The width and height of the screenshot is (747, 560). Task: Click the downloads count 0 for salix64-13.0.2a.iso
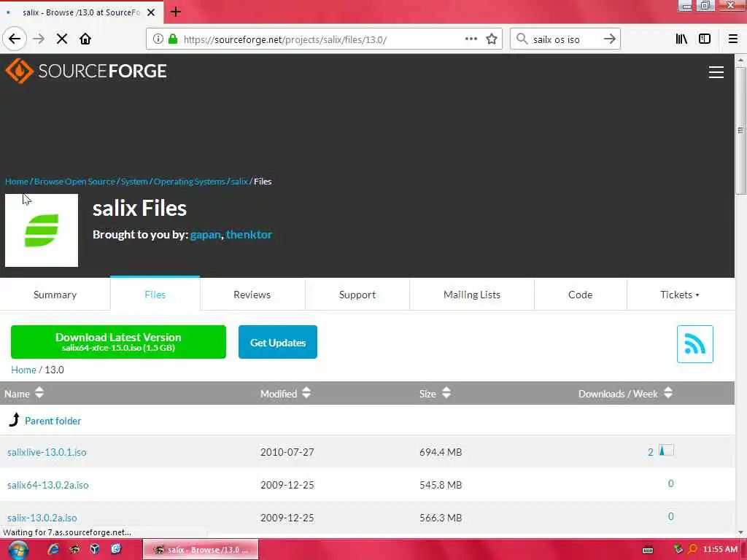[670, 484]
